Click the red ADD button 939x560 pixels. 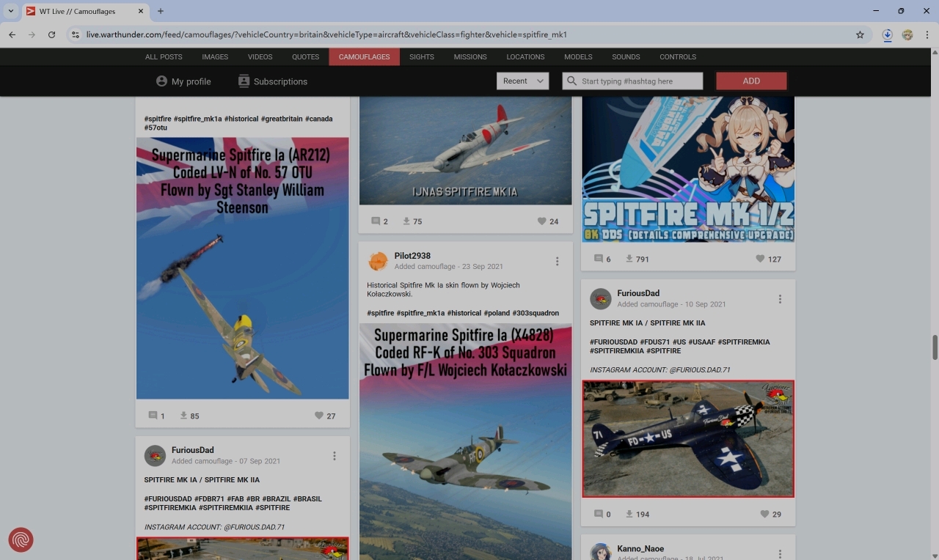[x=751, y=81]
